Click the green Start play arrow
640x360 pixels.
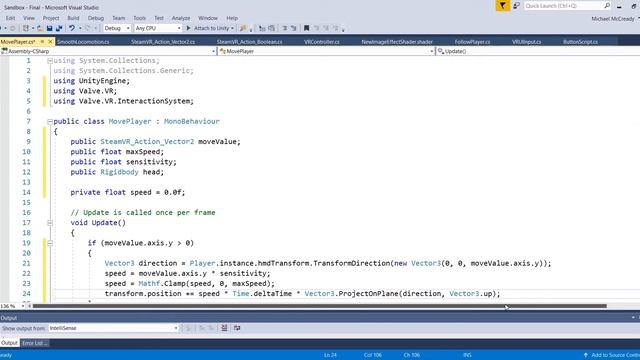tap(189, 28)
